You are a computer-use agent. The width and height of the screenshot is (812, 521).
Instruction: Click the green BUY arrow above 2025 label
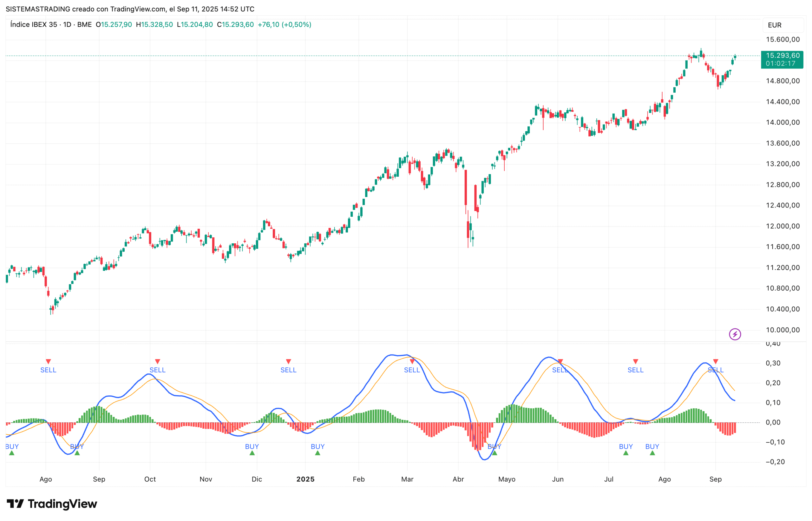click(317, 453)
